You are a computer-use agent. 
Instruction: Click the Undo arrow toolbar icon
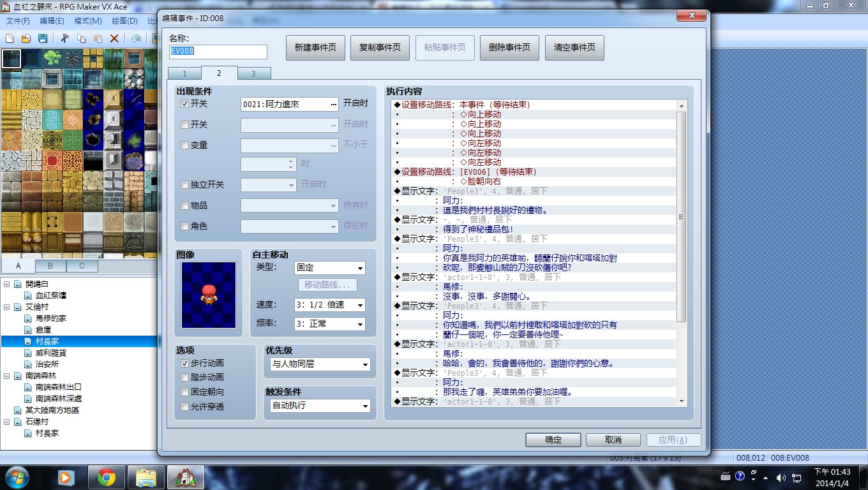tap(137, 38)
